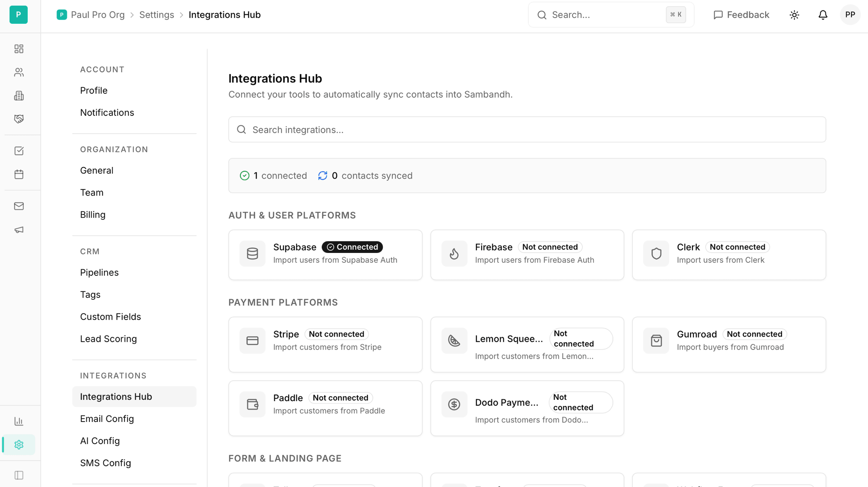Click the 'Integrations Hub' breadcrumb text

(x=225, y=15)
